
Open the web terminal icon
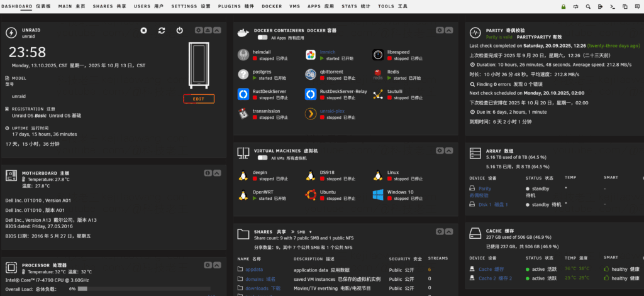(613, 6)
